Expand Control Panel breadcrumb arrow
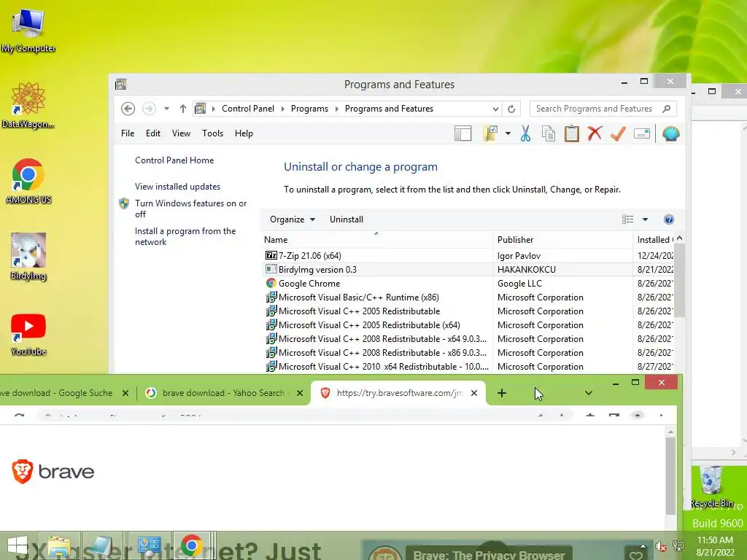The image size is (747, 560). 282,109
